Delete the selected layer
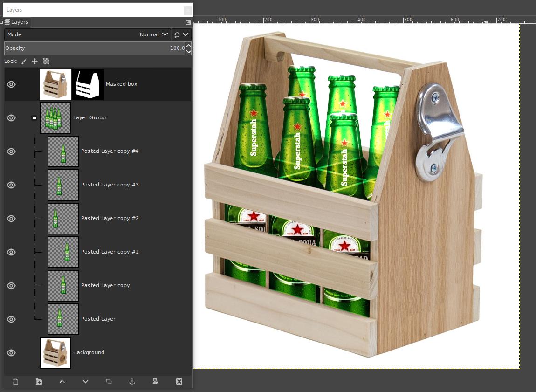This screenshot has width=536, height=392. pyautogui.click(x=179, y=381)
